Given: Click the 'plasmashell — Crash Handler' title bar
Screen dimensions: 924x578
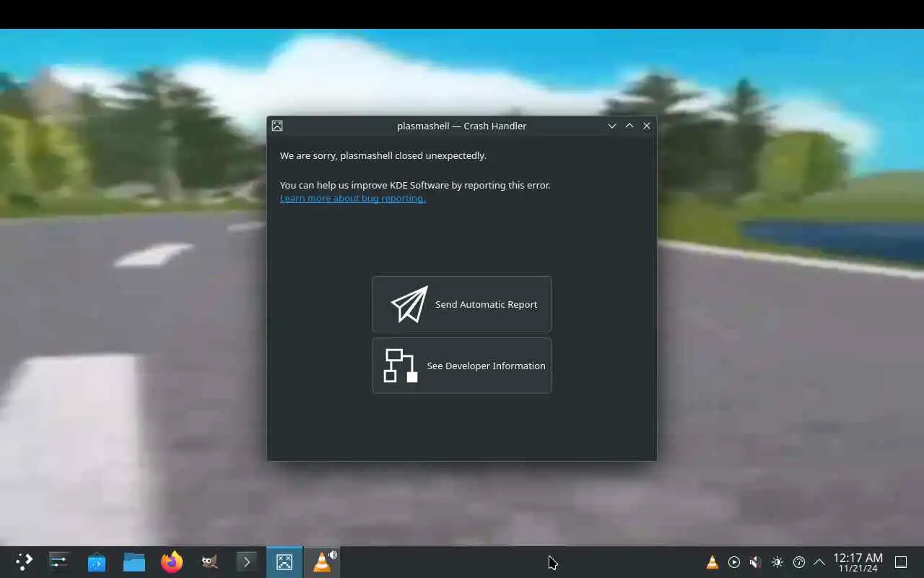Looking at the screenshot, I should coord(462,126).
